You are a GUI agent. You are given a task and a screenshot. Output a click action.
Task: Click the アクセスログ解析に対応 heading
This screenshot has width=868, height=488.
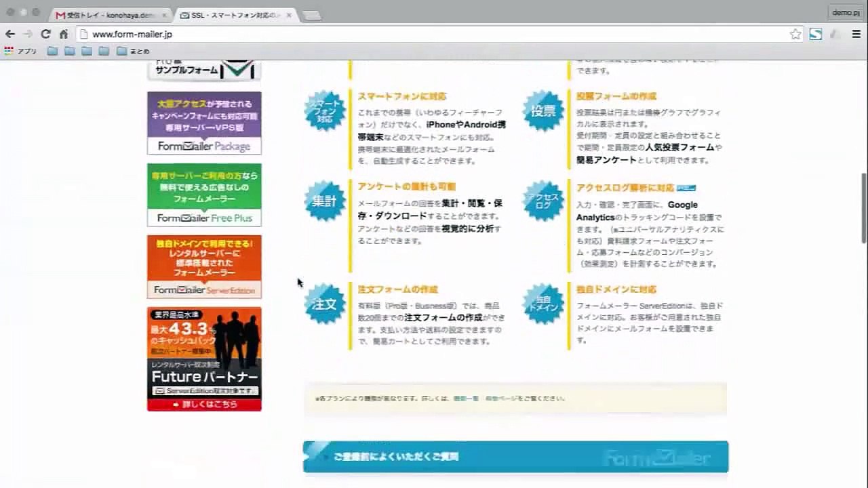(625, 188)
